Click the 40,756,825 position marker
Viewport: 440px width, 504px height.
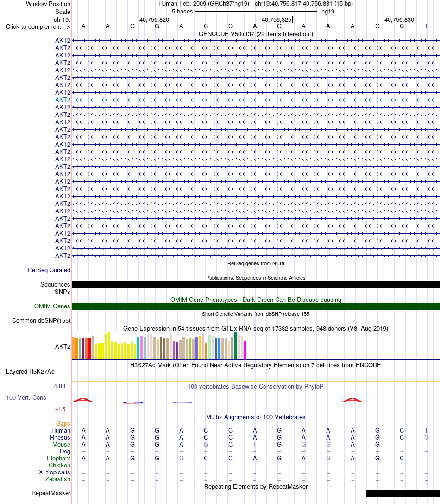[277, 19]
